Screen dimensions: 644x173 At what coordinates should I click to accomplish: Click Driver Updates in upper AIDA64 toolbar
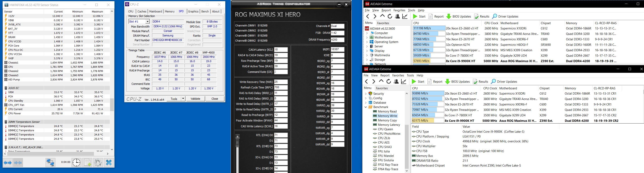pyautogui.click(x=505, y=17)
